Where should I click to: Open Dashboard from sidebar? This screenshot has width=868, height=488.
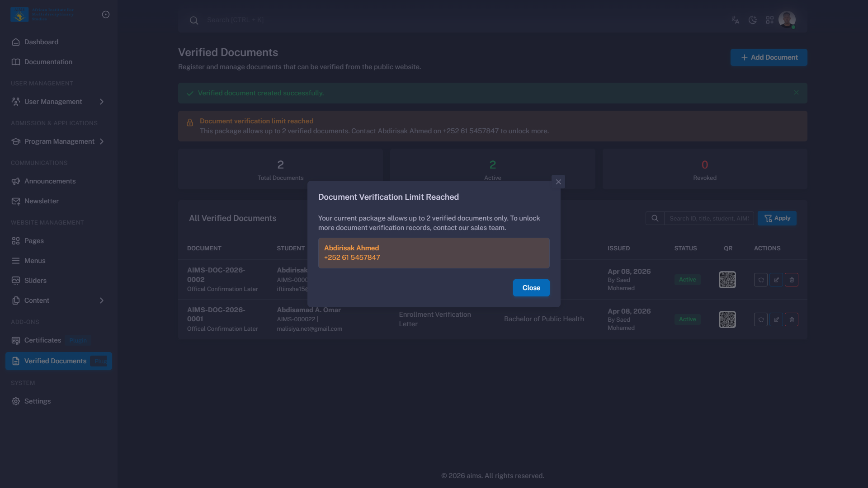coord(41,42)
